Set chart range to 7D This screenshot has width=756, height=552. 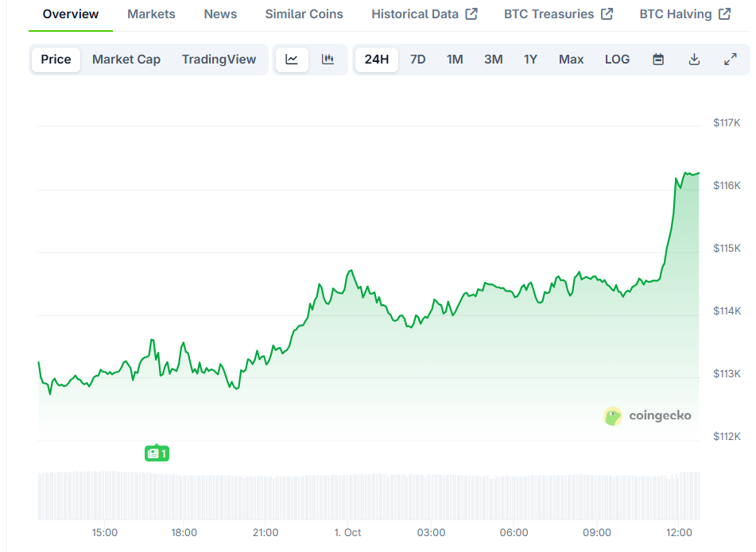click(417, 60)
